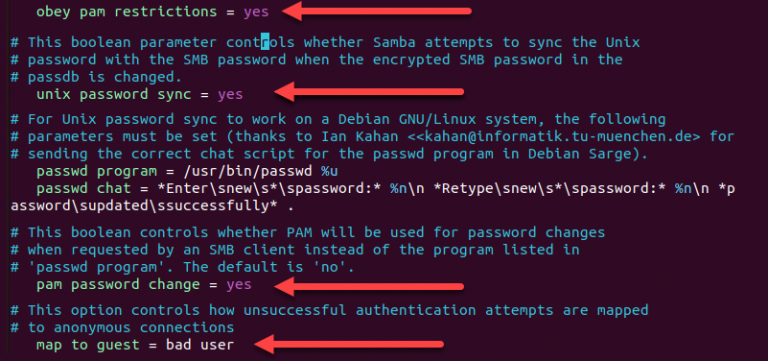Screen dimensions: 768x361
Task: Click the 'bad user' value
Action: pos(200,345)
